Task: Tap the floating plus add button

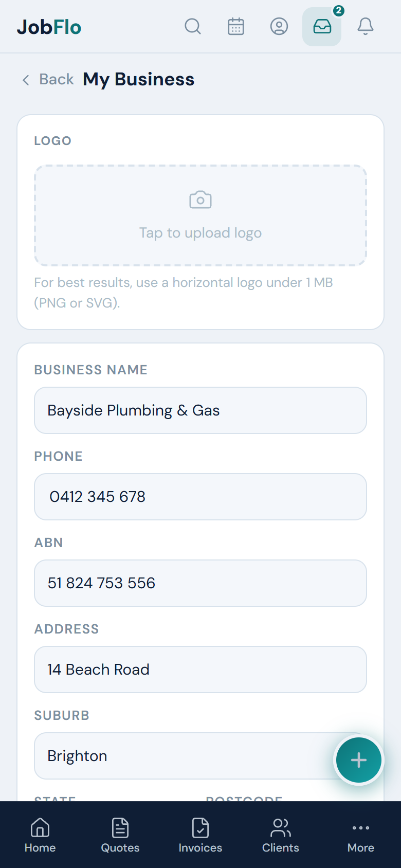Action: [x=359, y=760]
